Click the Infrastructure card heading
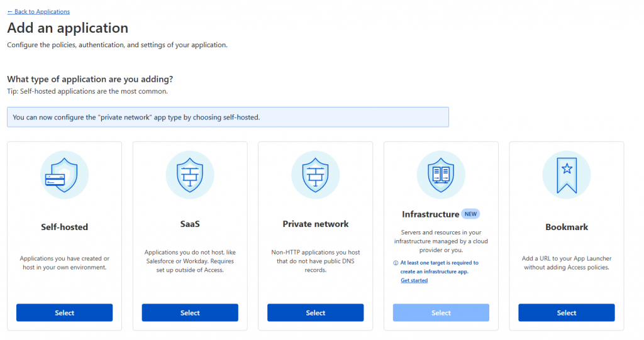 (x=430, y=214)
